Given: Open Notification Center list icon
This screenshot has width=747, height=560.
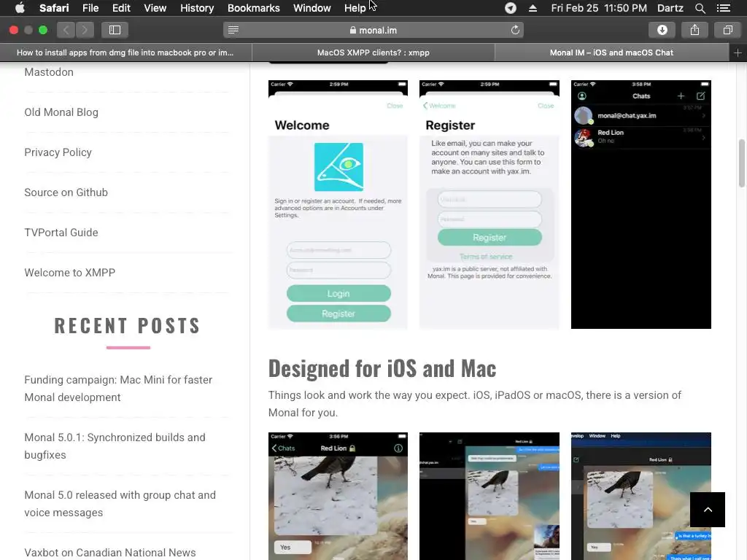Looking at the screenshot, I should tap(723, 8).
